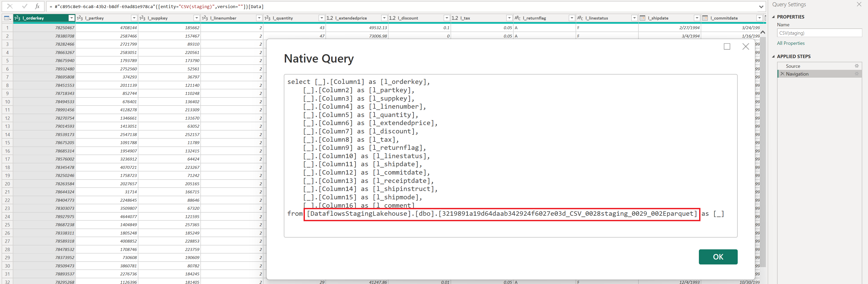Open All Properties link
The width and height of the screenshot is (868, 284).
[x=791, y=43]
